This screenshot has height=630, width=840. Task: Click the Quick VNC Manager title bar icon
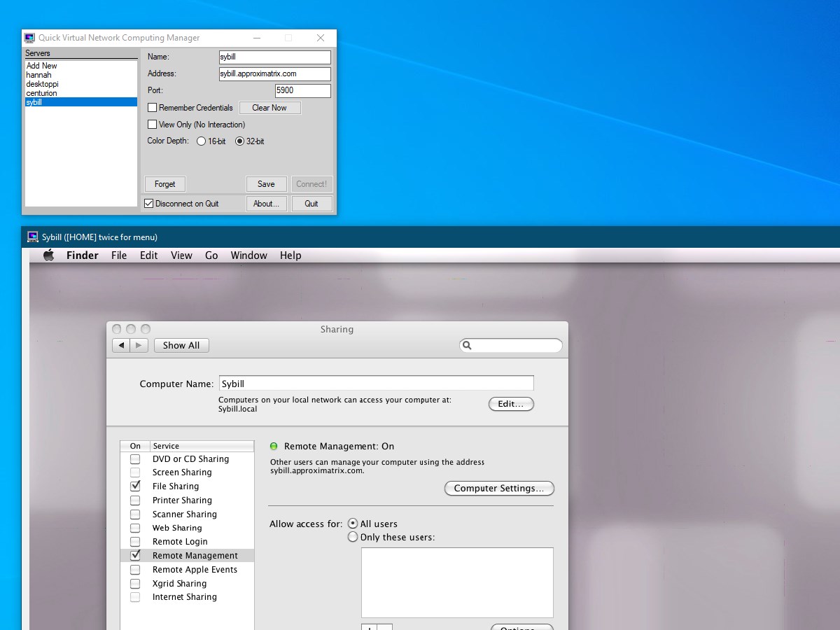click(29, 38)
